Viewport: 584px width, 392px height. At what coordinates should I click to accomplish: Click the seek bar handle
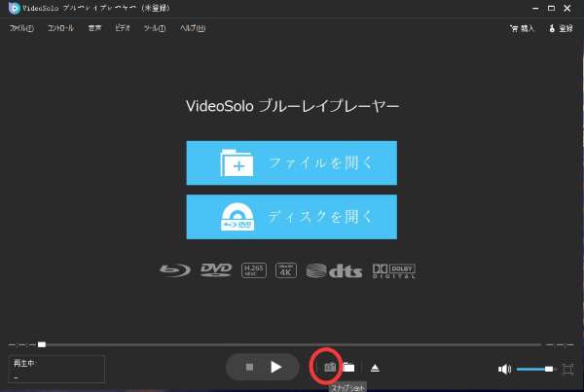coord(42,344)
